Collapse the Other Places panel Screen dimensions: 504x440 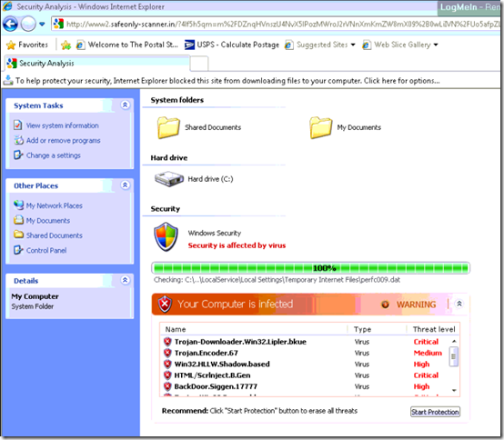point(125,185)
